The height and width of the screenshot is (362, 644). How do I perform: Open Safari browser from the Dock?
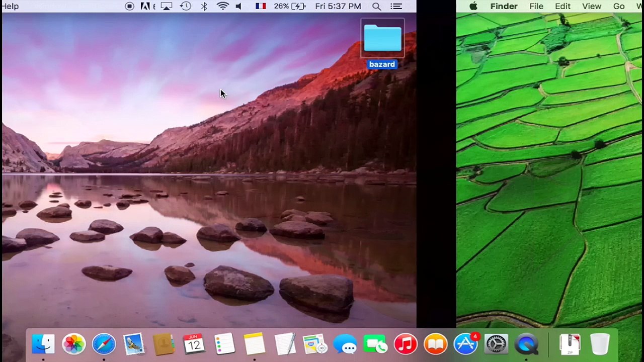point(104,344)
